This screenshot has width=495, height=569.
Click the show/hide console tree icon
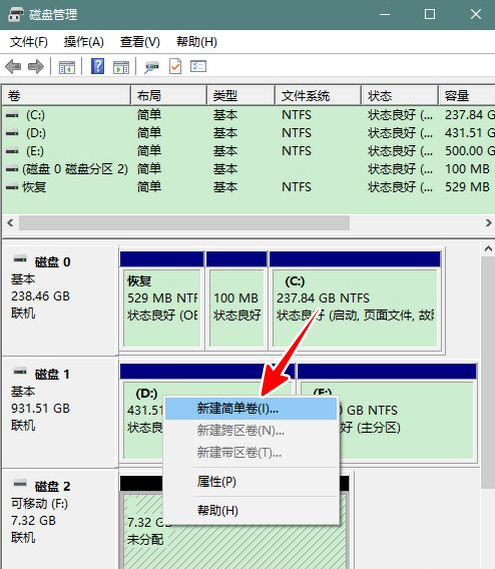[67, 67]
